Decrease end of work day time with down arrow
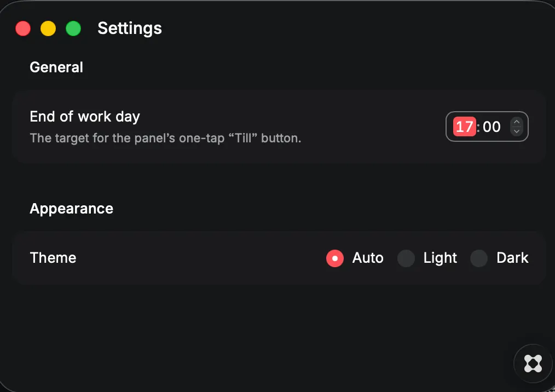Viewport: 555px width, 392px height. coord(517,131)
